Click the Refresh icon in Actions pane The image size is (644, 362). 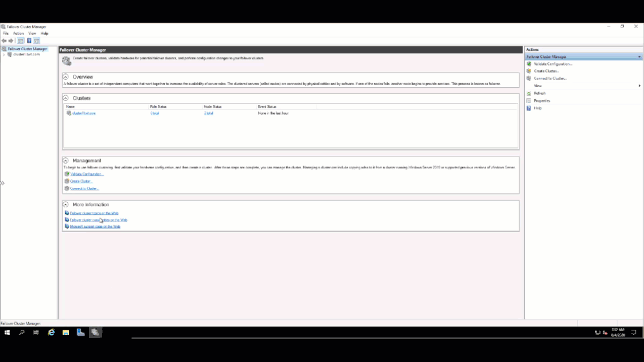[529, 93]
